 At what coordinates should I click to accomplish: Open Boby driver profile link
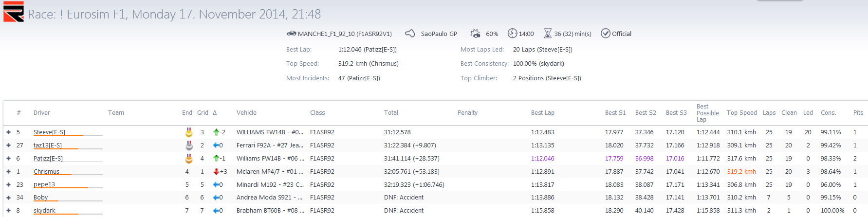[40, 197]
